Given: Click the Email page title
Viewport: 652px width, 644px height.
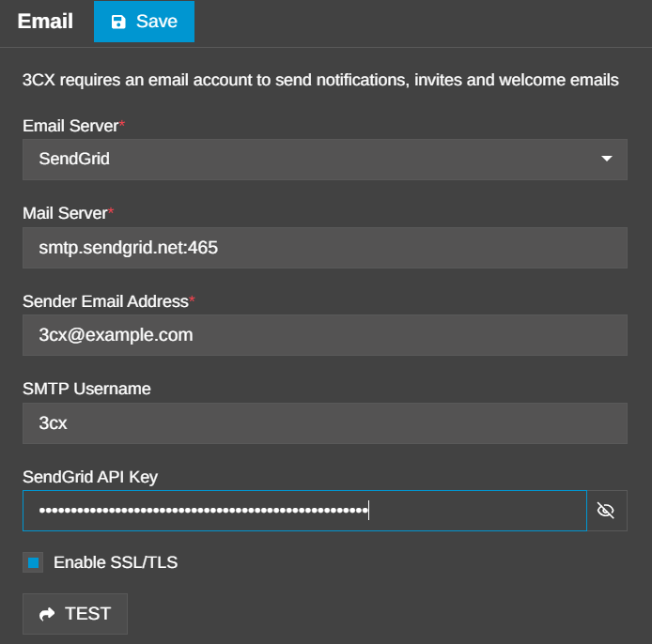Looking at the screenshot, I should (x=45, y=22).
